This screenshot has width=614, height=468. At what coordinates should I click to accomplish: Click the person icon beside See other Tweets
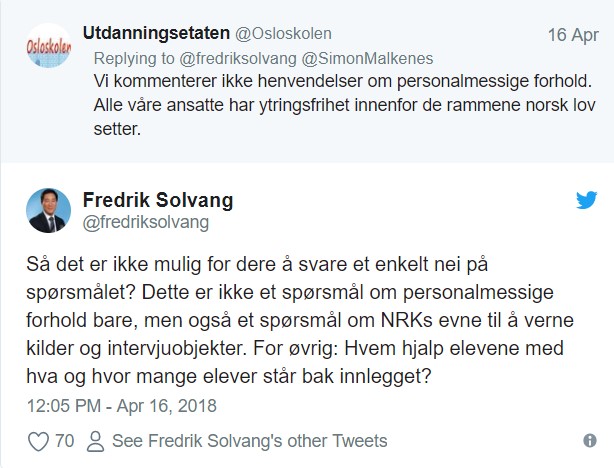(x=96, y=441)
